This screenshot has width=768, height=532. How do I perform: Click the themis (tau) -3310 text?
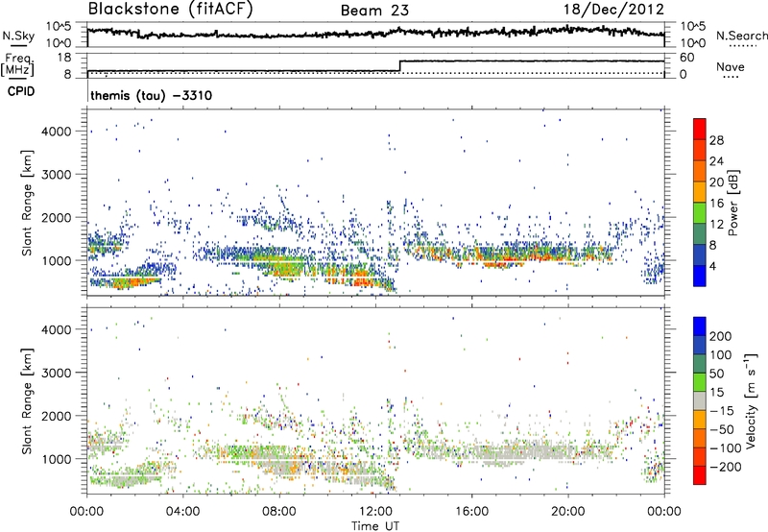tap(152, 95)
